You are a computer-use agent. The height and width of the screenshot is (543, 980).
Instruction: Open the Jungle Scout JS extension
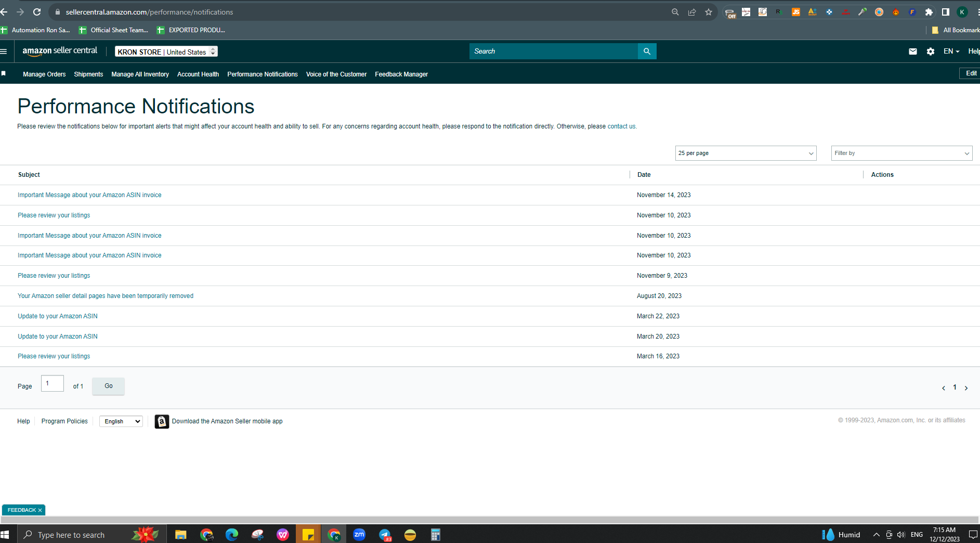[x=796, y=12]
